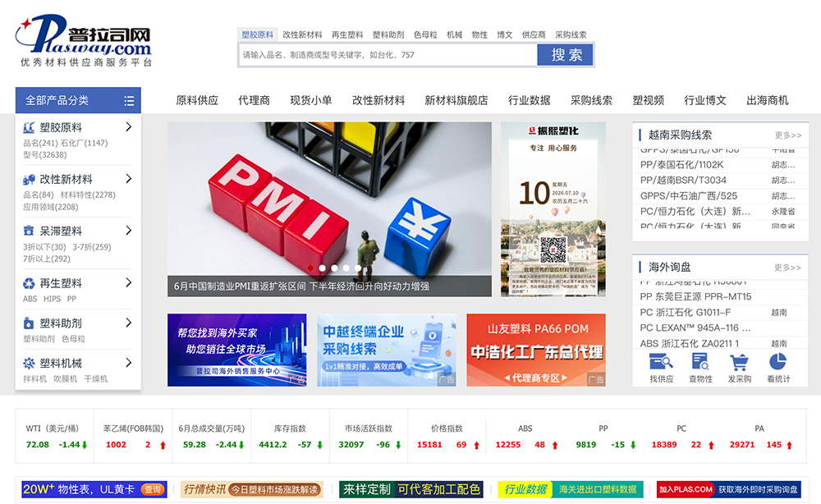This screenshot has width=821, height=504.
Task: Click the 20W+ 物性表 查询 button
Action: point(153,490)
